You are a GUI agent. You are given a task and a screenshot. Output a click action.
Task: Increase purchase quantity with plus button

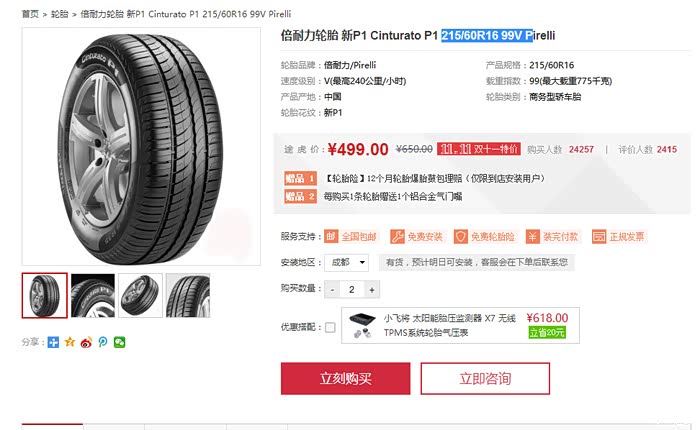point(372,290)
